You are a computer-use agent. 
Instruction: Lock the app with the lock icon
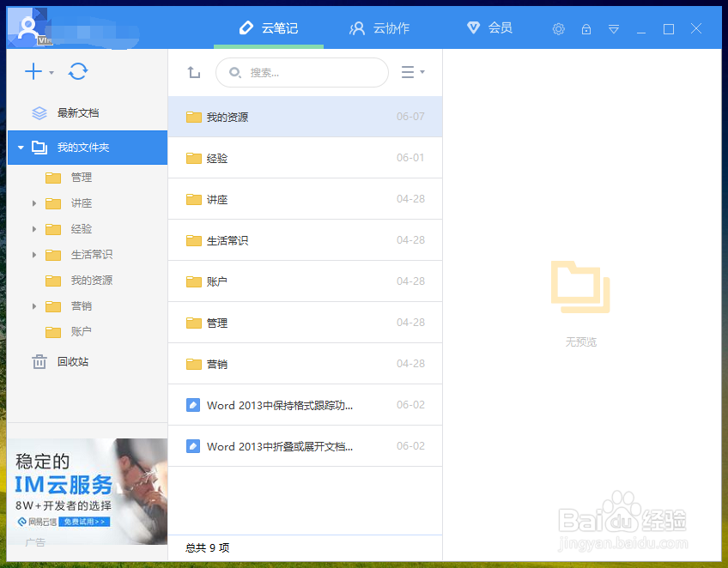click(586, 28)
